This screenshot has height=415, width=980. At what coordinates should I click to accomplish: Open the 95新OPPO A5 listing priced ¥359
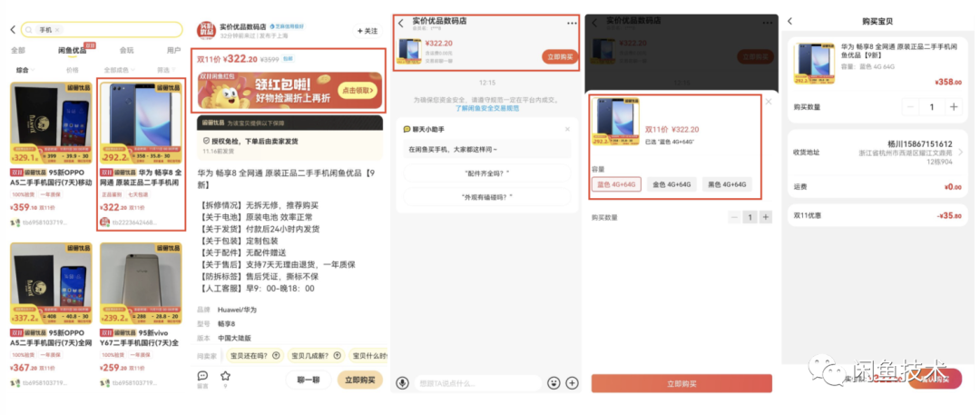[51, 155]
